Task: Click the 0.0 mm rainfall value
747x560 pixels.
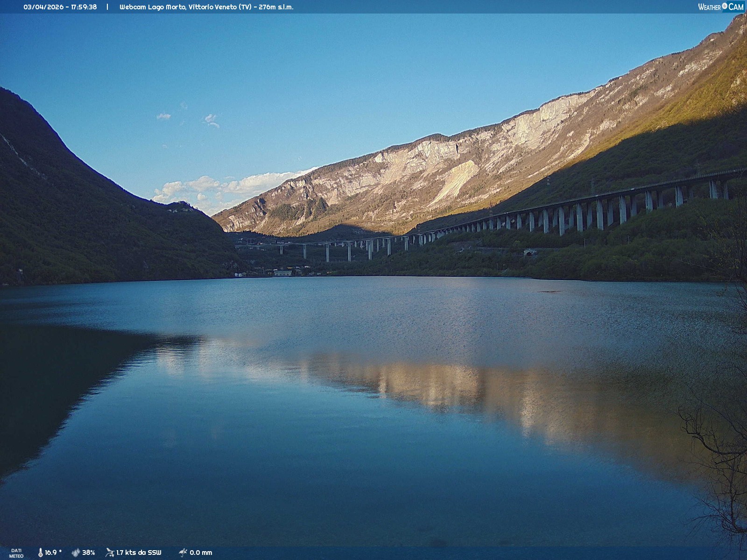Action: pyautogui.click(x=201, y=553)
